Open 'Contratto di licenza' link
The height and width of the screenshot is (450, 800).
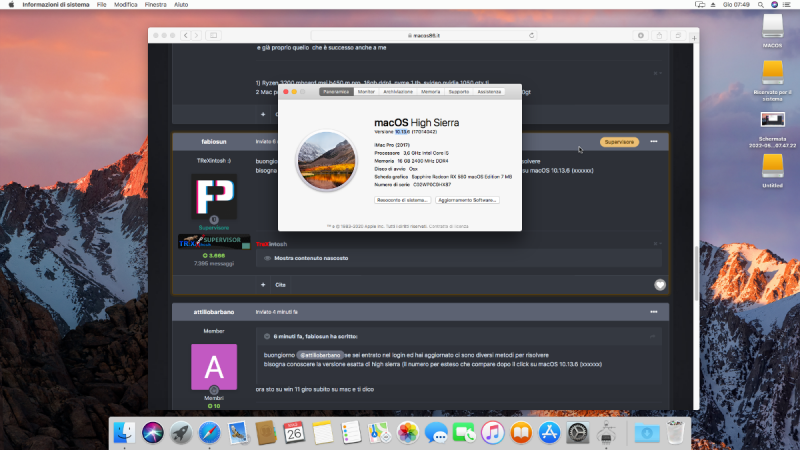pyautogui.click(x=448, y=226)
